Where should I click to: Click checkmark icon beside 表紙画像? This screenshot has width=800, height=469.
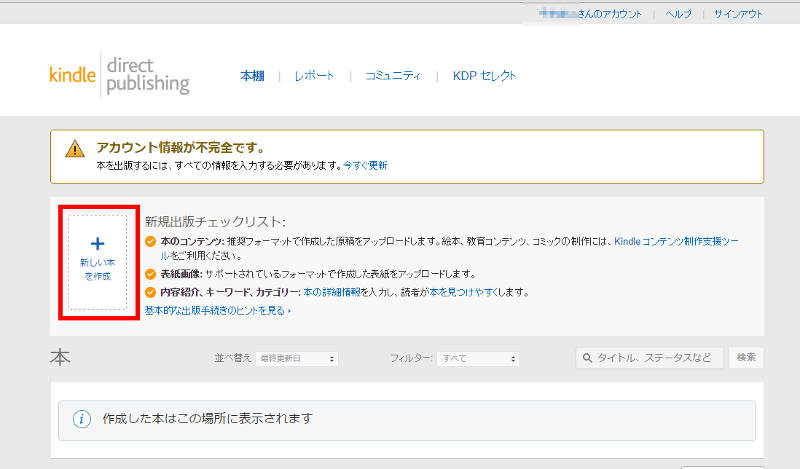click(x=150, y=274)
